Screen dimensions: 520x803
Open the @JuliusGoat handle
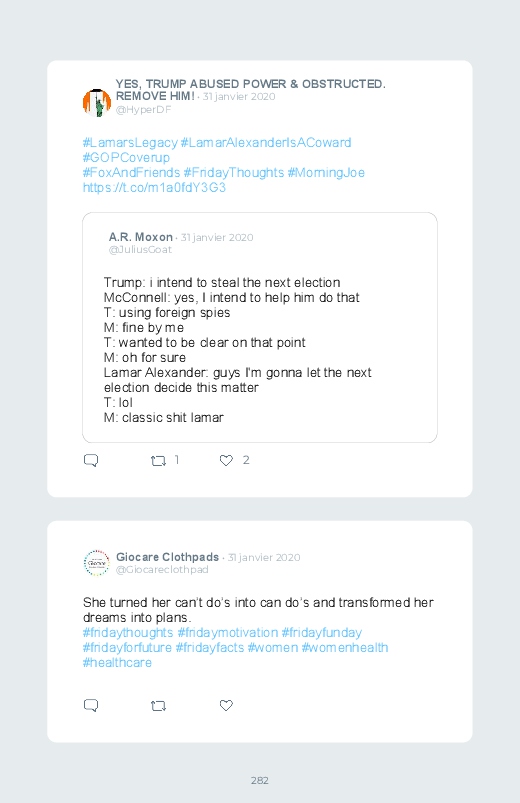140,249
